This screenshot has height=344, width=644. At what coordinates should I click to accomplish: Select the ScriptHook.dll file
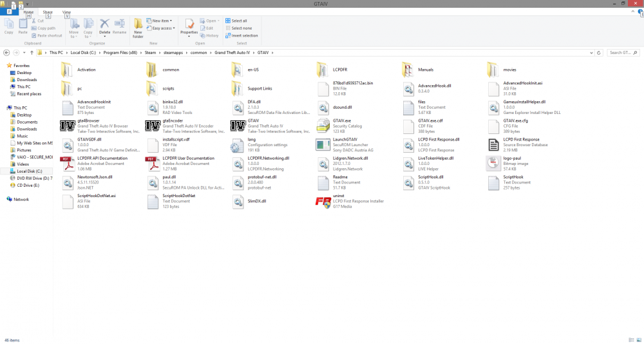427,182
